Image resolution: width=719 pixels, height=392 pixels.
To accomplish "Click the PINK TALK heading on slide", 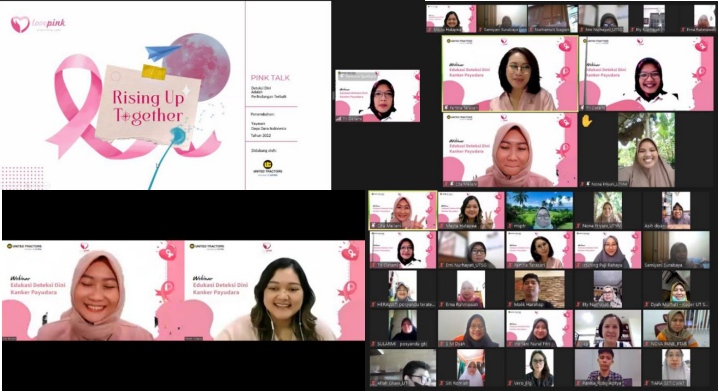I will (270, 78).
